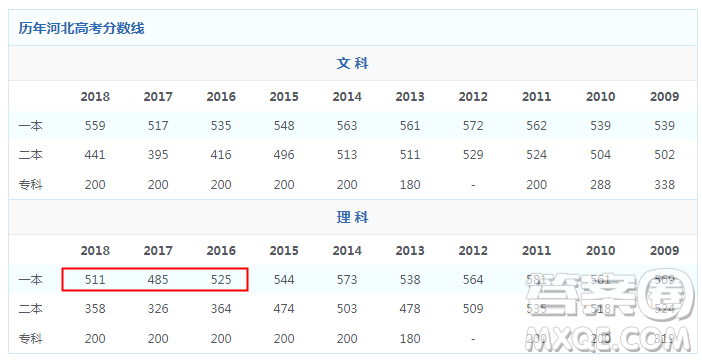The width and height of the screenshot is (702, 361).
Task: Click 理科 二本 score 509 for 2012
Action: (473, 309)
